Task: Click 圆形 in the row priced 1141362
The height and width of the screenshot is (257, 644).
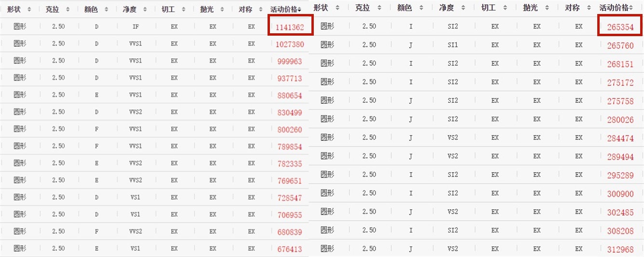Action: pyautogui.click(x=20, y=27)
